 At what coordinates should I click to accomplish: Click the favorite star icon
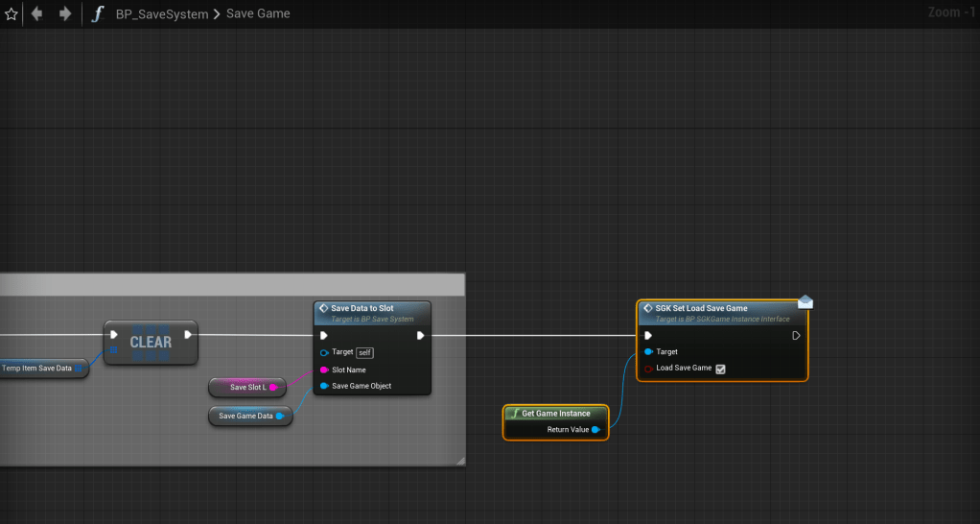pos(12,14)
